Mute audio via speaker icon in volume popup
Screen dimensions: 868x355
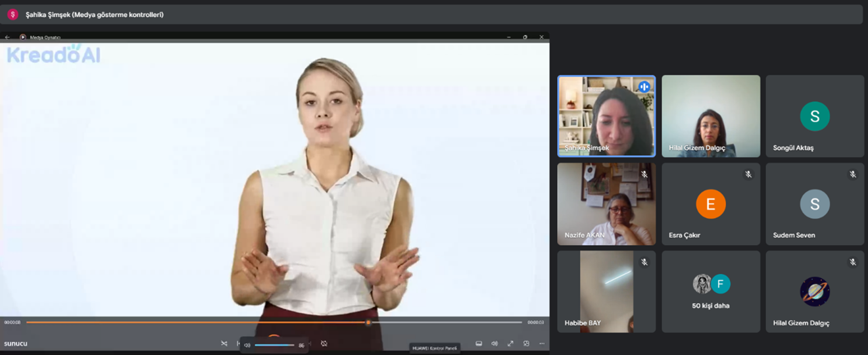tap(247, 345)
